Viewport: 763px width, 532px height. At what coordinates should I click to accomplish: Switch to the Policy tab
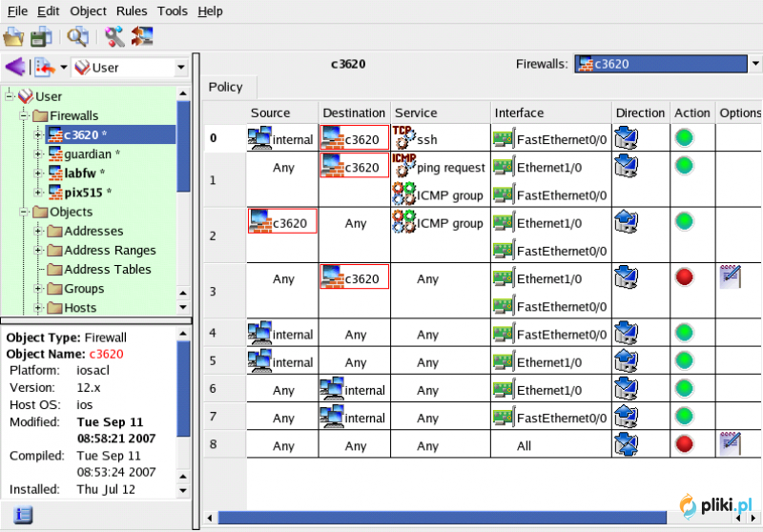pos(226,87)
